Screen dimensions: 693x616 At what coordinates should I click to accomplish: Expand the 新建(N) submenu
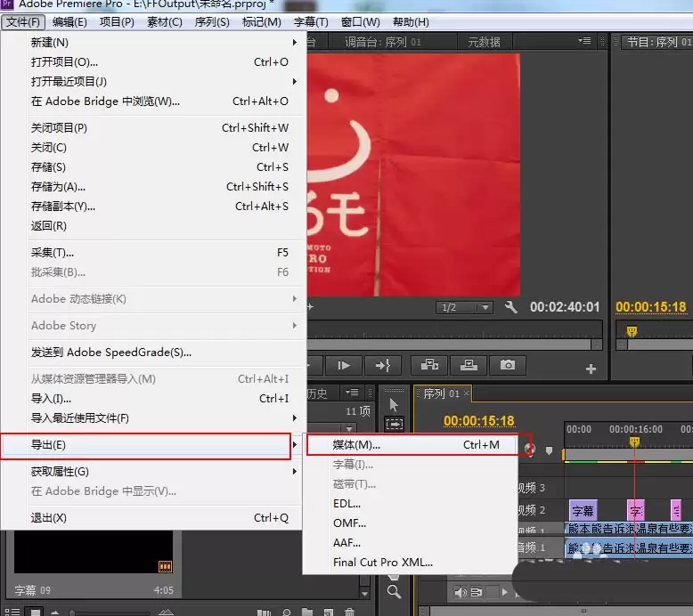pos(164,43)
